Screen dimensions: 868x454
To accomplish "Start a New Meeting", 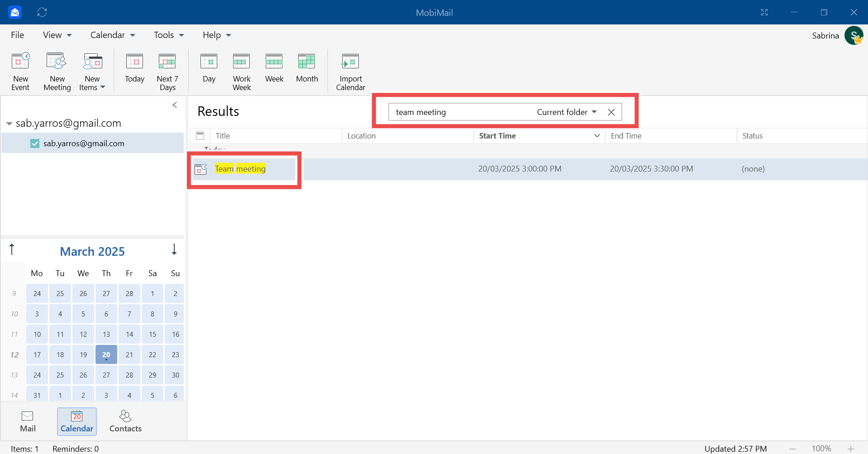I will tap(57, 72).
